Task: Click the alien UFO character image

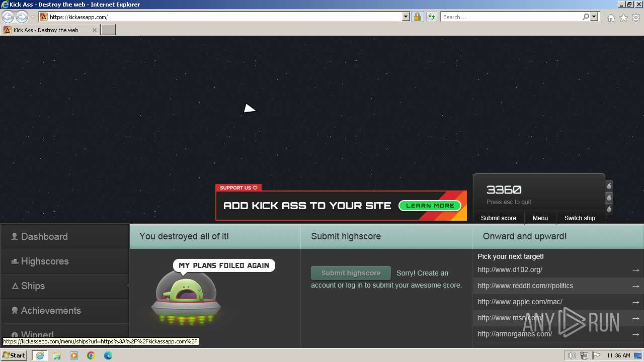Action: (x=186, y=298)
